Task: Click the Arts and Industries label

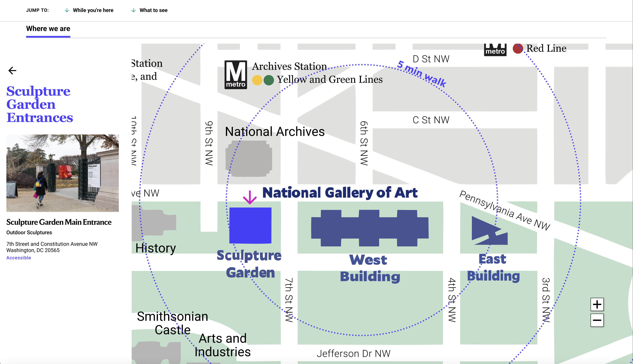Action: pyautogui.click(x=222, y=345)
